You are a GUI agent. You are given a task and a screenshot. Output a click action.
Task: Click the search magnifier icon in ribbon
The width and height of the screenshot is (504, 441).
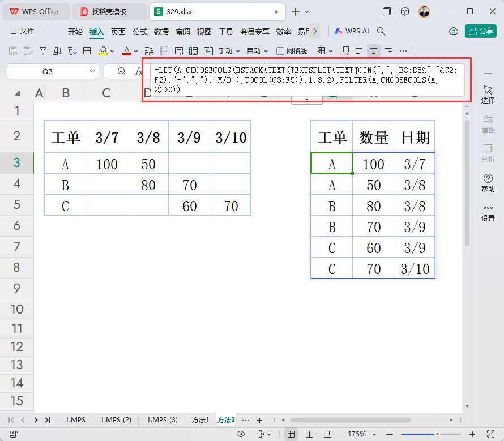click(381, 31)
